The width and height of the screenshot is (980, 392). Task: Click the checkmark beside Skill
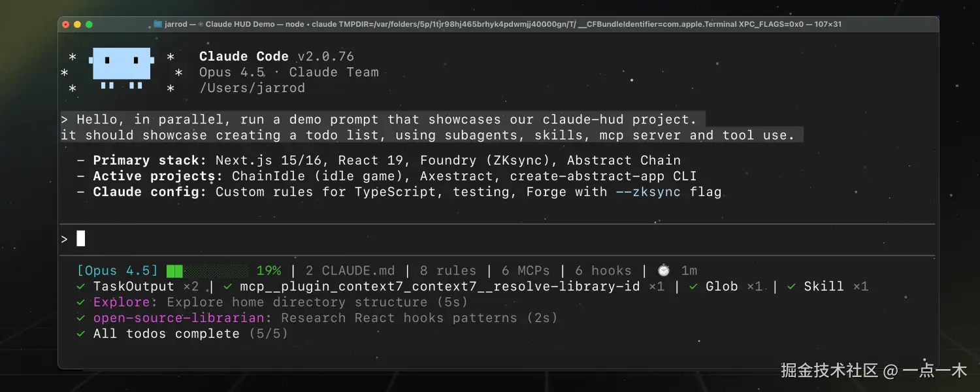792,287
